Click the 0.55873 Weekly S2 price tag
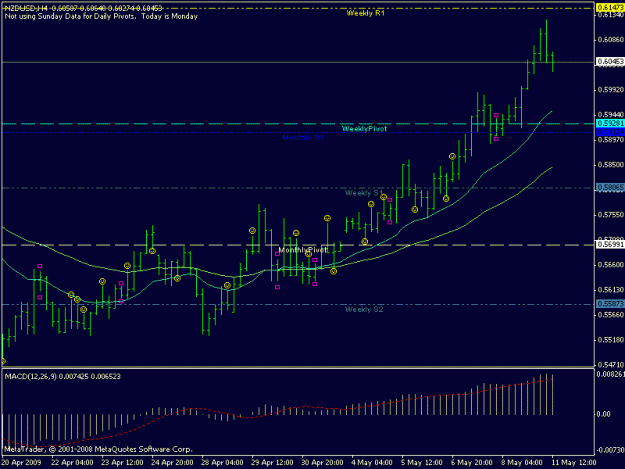 click(x=610, y=304)
